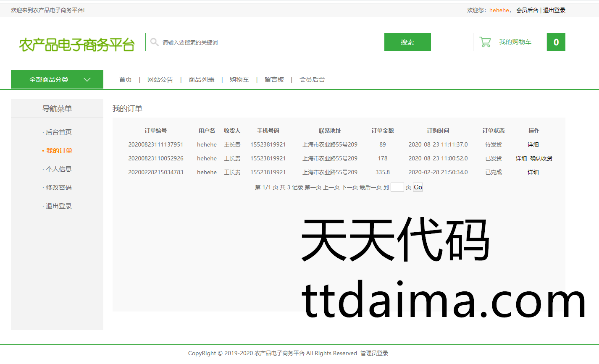Viewport: 599px width, 364px height.
Task: Select 个人信息 in the sidebar menu
Action: [x=58, y=169]
